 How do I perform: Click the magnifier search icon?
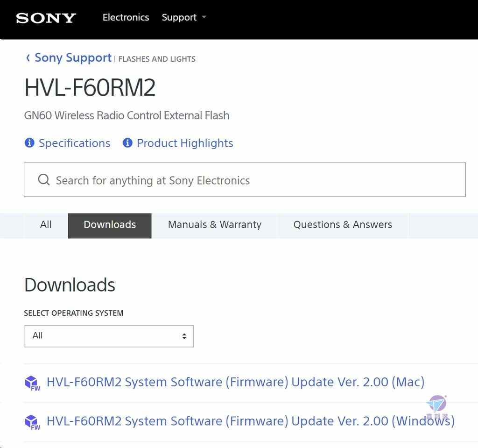pos(43,180)
